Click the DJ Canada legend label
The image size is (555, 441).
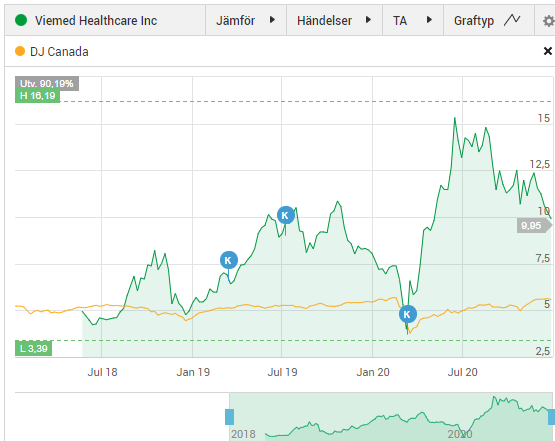[59, 52]
